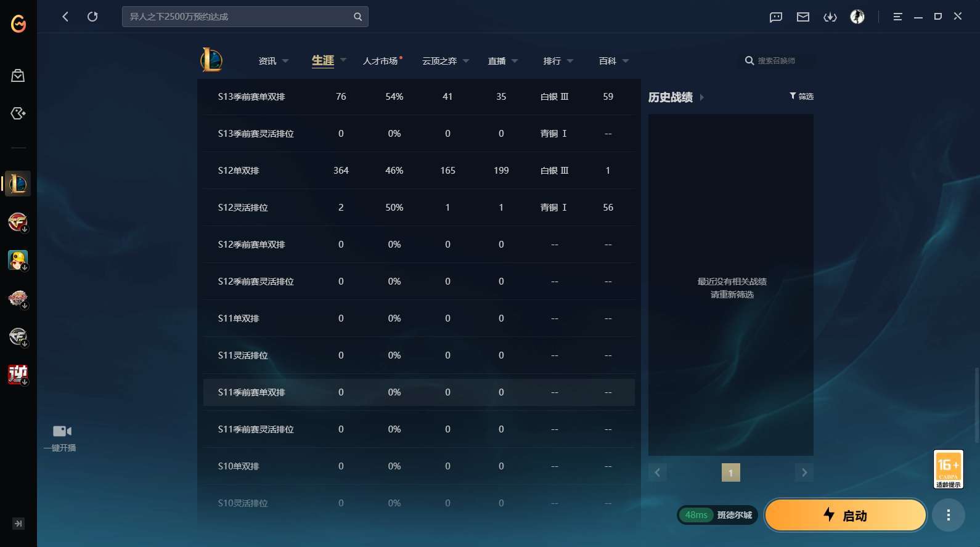Select League of Legends sidebar icon
980x547 pixels.
18,184
